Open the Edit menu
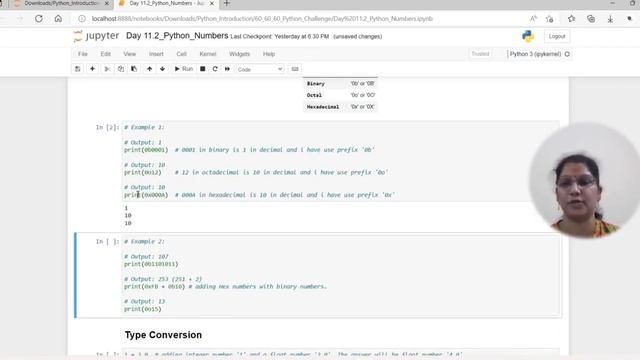Viewport: 640px width, 360px height. (x=106, y=54)
